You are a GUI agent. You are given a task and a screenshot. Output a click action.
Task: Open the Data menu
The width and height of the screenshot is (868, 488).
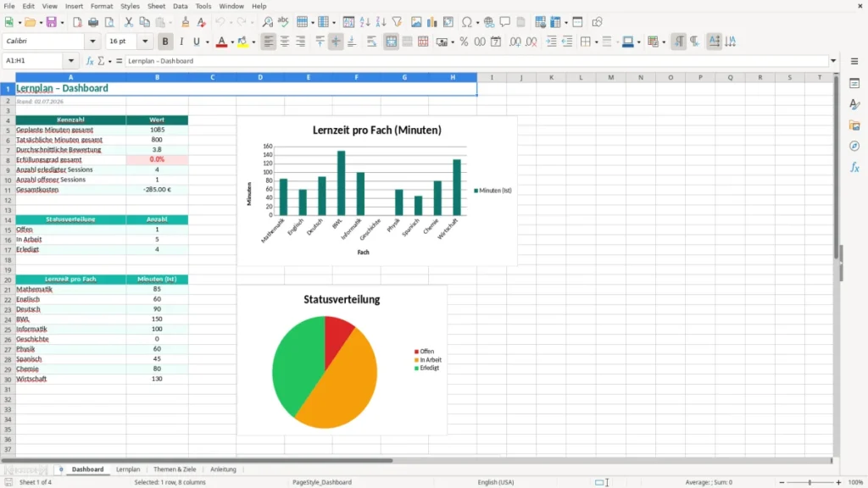181,6
